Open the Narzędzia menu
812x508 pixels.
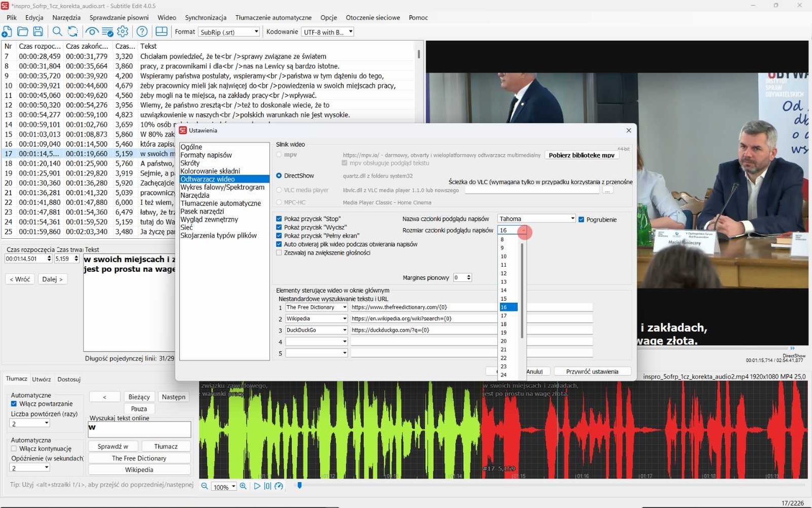[66, 17]
